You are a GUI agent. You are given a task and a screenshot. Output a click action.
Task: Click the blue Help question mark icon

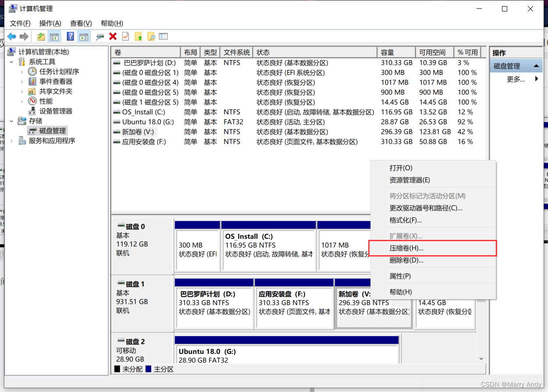click(70, 37)
